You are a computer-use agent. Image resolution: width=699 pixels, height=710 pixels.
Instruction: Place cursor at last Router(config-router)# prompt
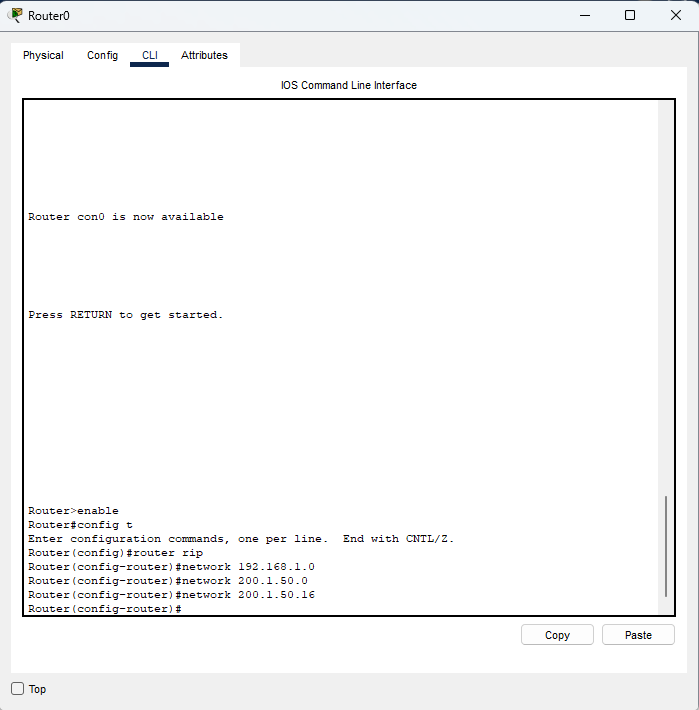[185, 609]
